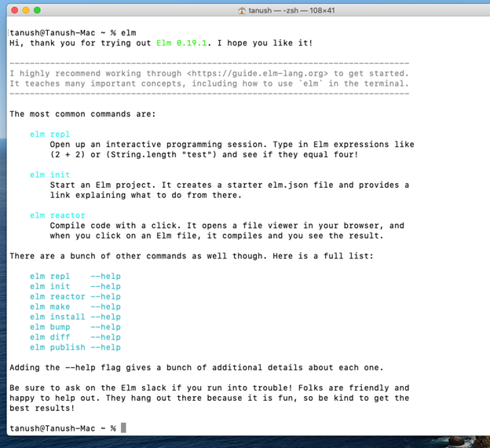The width and height of the screenshot is (490, 448).
Task: Click 'elm repl --help' in the full list
Action: pos(75,276)
